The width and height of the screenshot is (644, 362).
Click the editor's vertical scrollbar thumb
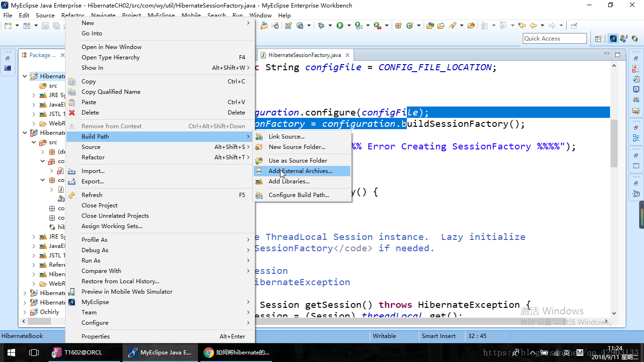[x=614, y=143]
